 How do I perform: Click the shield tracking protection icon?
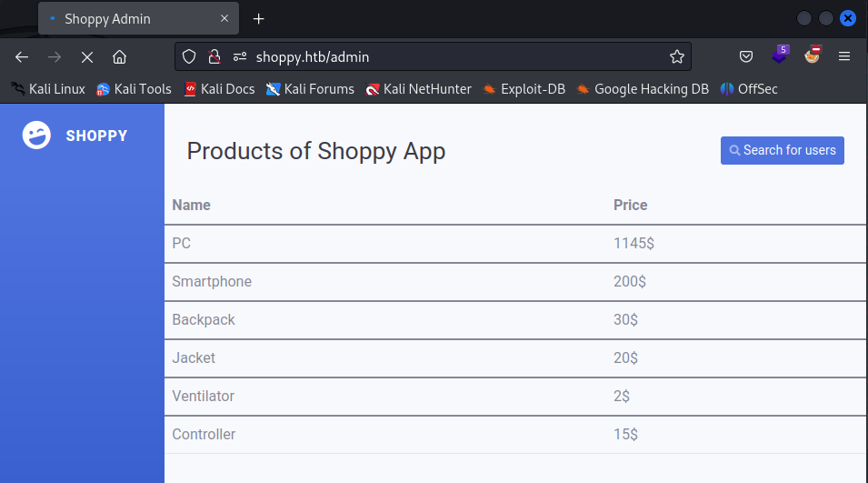[189, 56]
